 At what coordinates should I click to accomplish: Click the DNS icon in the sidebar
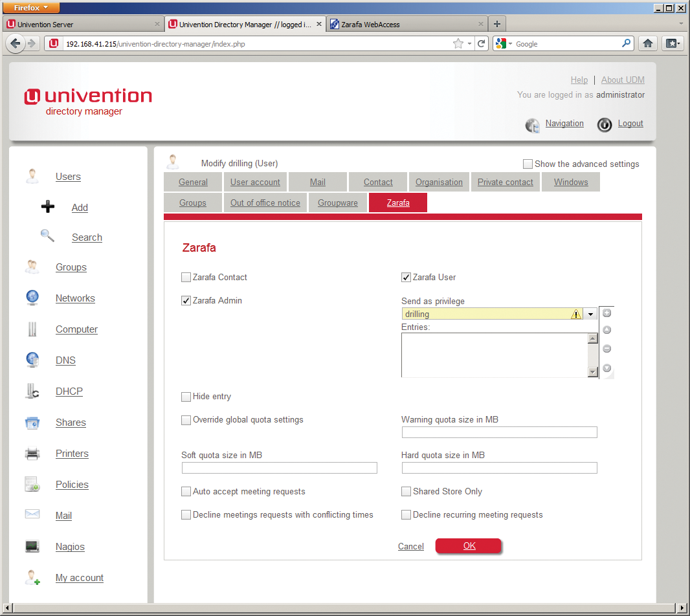[x=32, y=360]
